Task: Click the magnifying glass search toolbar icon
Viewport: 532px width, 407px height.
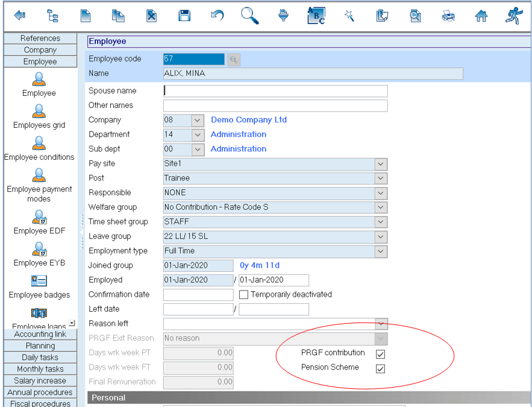Action: pyautogui.click(x=249, y=16)
